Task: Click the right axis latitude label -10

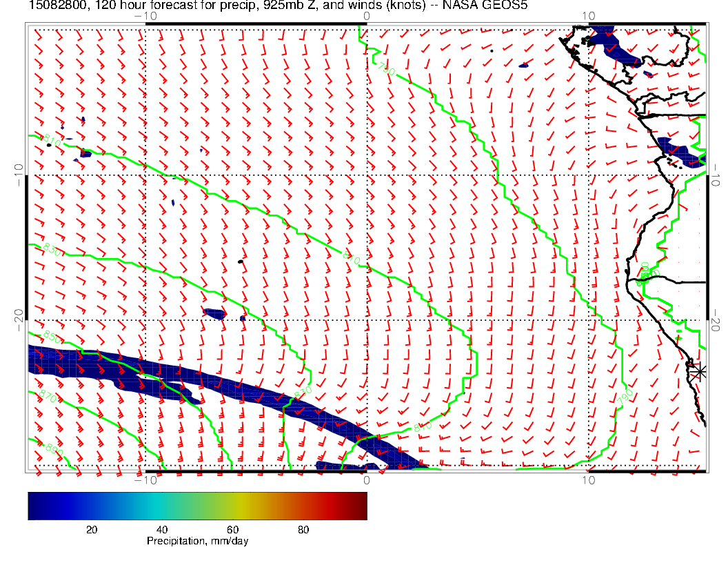Action: coord(716,175)
